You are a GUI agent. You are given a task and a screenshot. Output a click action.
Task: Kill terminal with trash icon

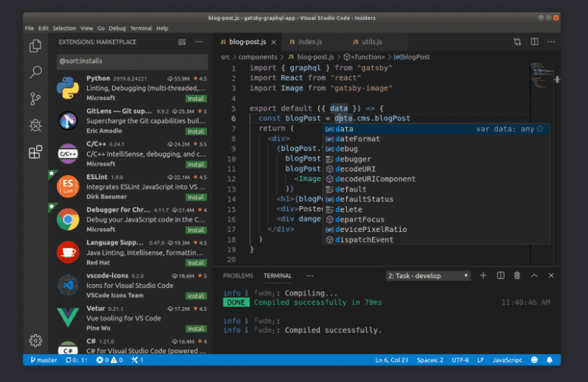click(517, 276)
